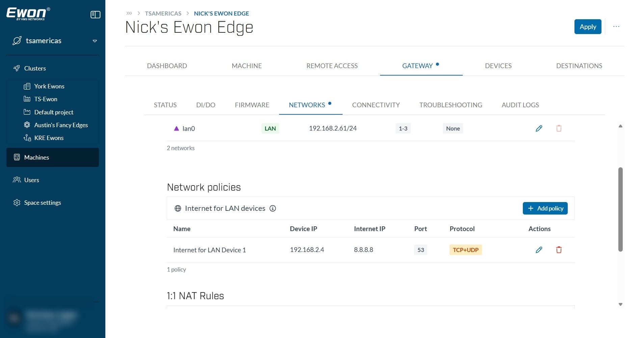Expand the breadcrumb chevrons at path start
The height and width of the screenshot is (338, 644).
(x=129, y=13)
